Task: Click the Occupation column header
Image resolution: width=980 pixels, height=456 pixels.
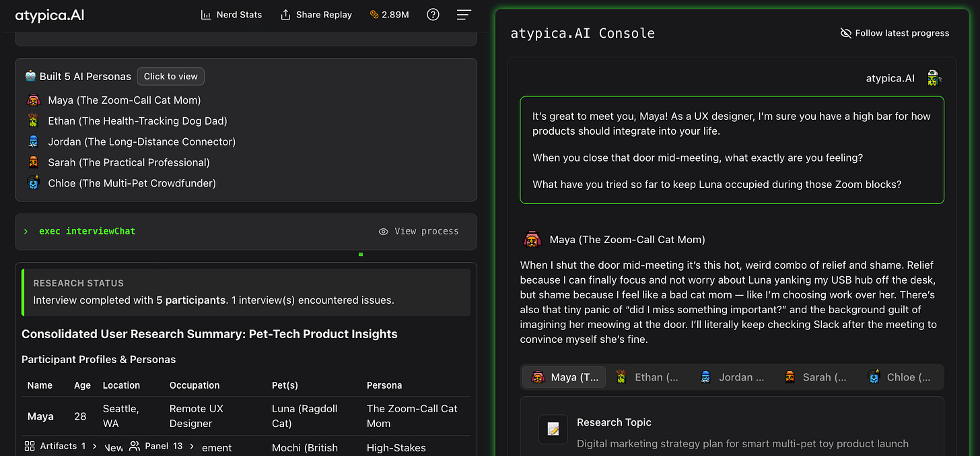Action: [x=195, y=385]
